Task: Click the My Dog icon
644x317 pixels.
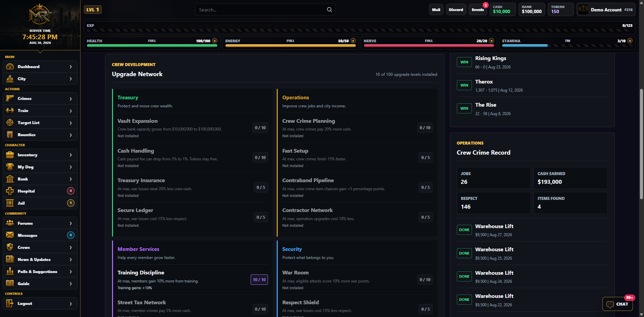Action: point(10,167)
